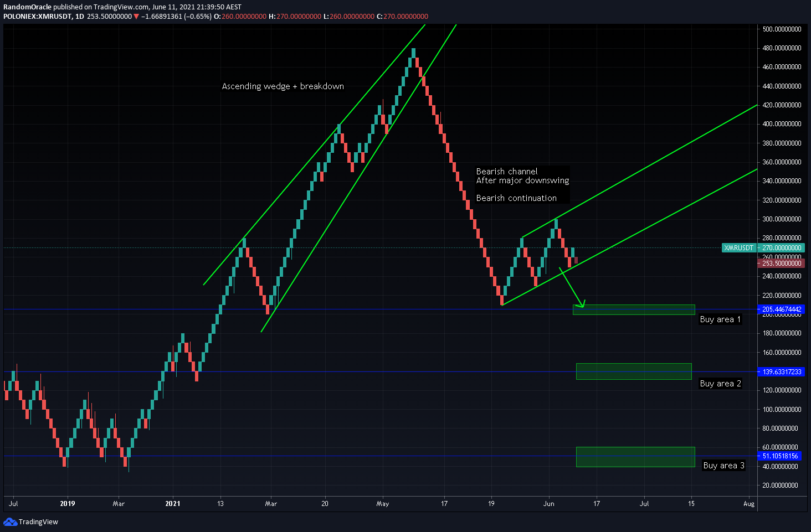Click the 360.00000000 price axis label
The height and width of the screenshot is (532, 811).
(x=782, y=162)
